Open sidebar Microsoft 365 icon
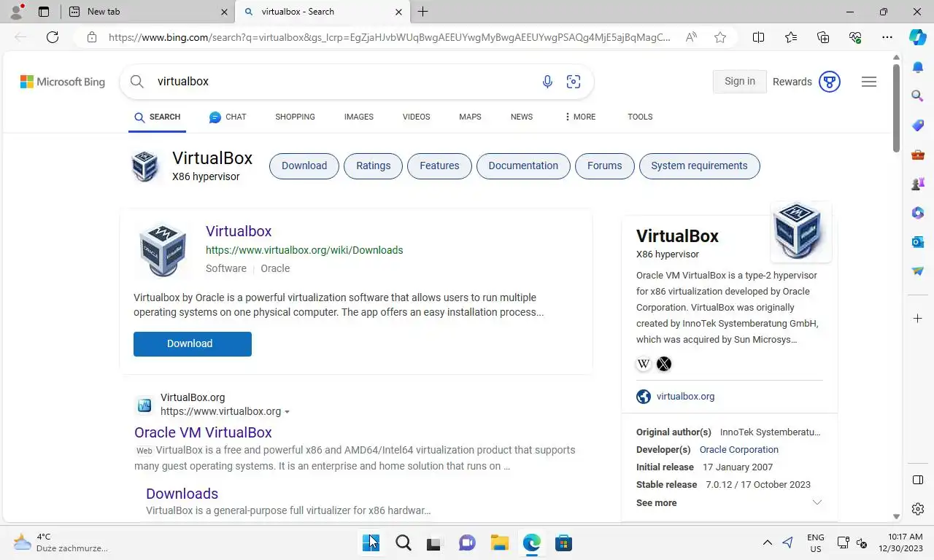Viewport: 934px width, 560px height. [918, 213]
